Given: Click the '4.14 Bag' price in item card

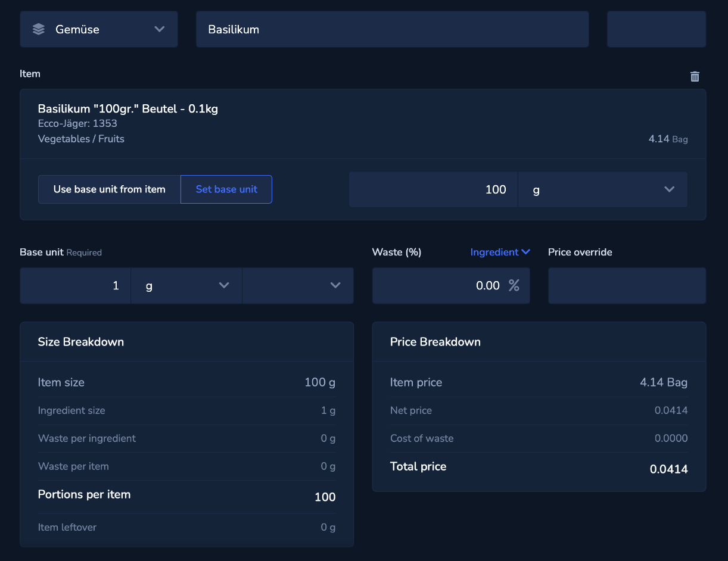Looking at the screenshot, I should 668,139.
